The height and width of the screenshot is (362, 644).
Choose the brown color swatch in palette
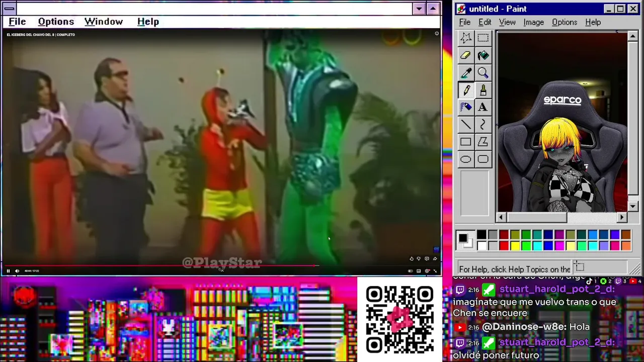pos(626,234)
